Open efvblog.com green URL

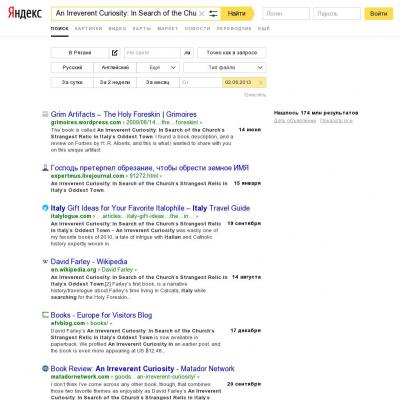tap(68, 323)
